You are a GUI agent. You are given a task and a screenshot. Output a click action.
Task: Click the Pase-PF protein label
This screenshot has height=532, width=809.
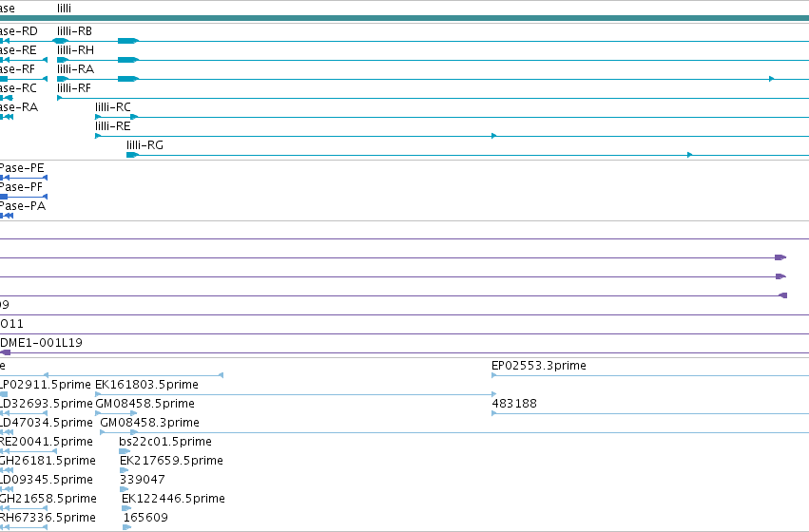(21, 187)
